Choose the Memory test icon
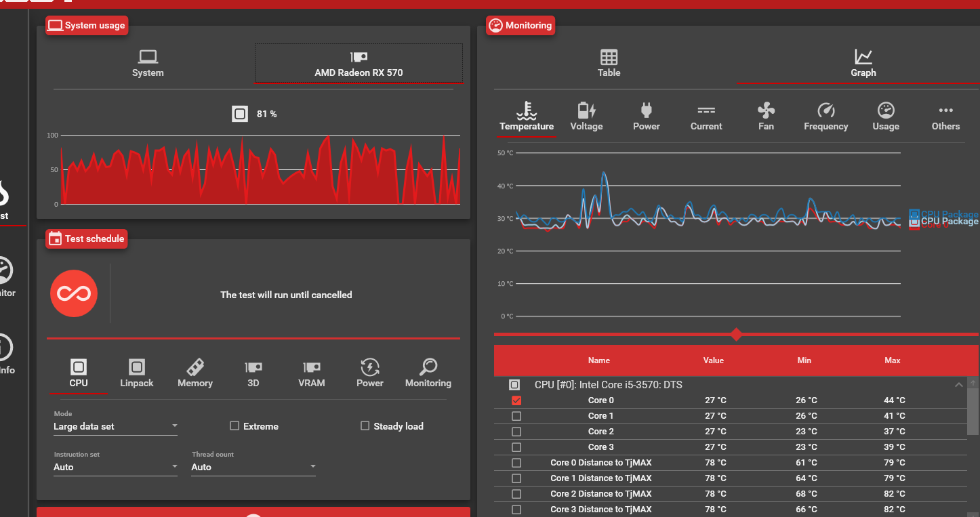Screen dimensions: 980x517 [x=195, y=367]
